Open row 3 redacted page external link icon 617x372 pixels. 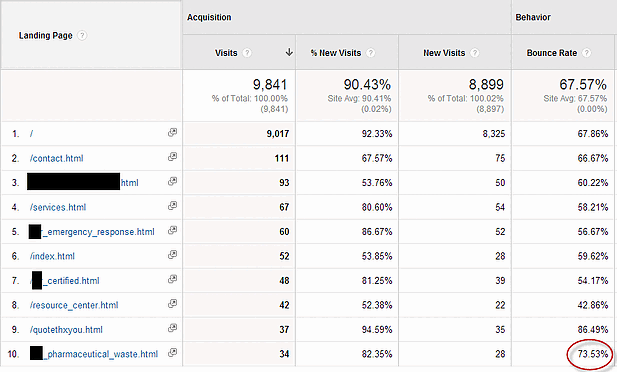pyautogui.click(x=172, y=181)
